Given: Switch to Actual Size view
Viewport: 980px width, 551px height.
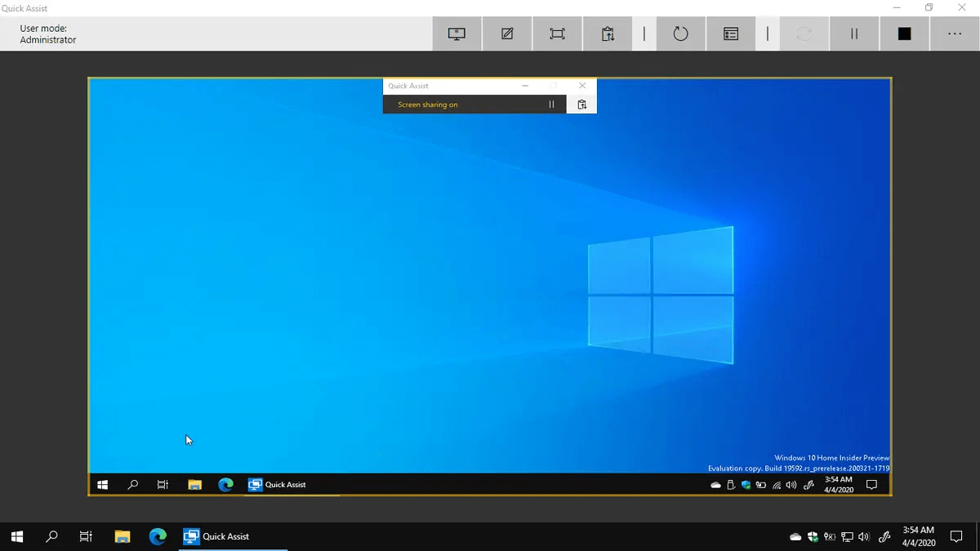Looking at the screenshot, I should [x=557, y=33].
